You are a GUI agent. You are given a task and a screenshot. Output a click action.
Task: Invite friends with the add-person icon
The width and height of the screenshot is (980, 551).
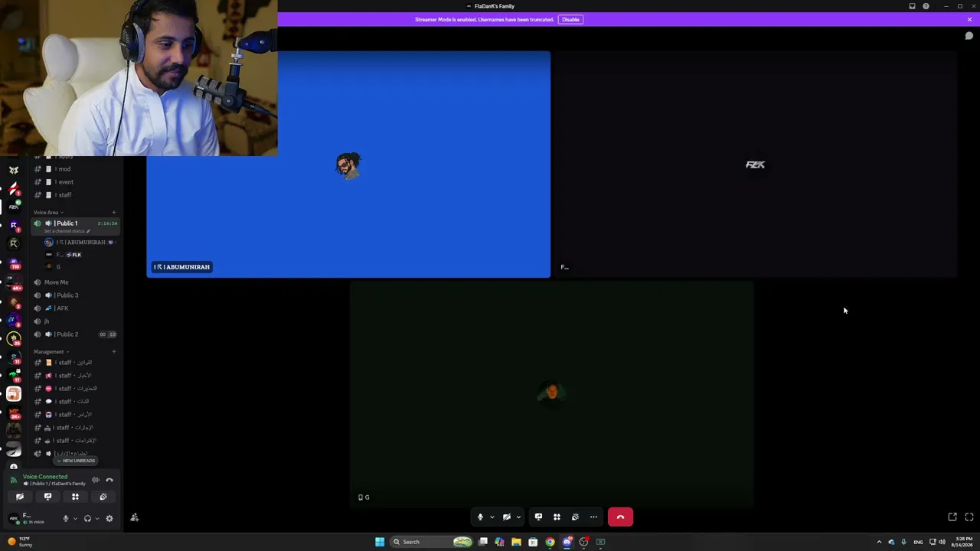[x=135, y=518]
